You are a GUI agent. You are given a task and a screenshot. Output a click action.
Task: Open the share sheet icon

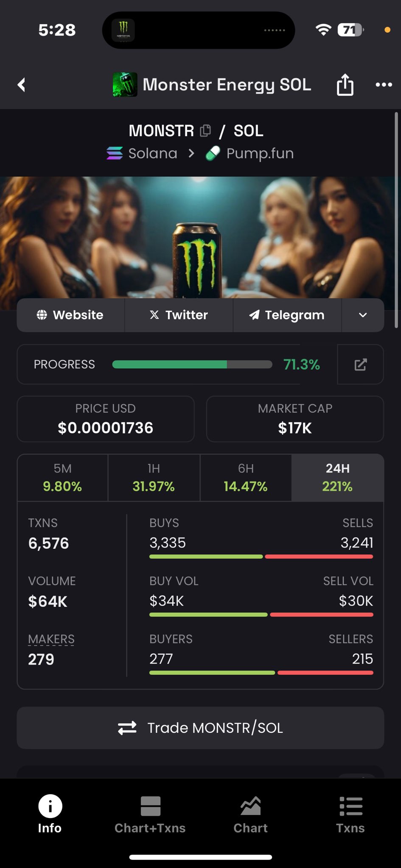[x=345, y=85]
